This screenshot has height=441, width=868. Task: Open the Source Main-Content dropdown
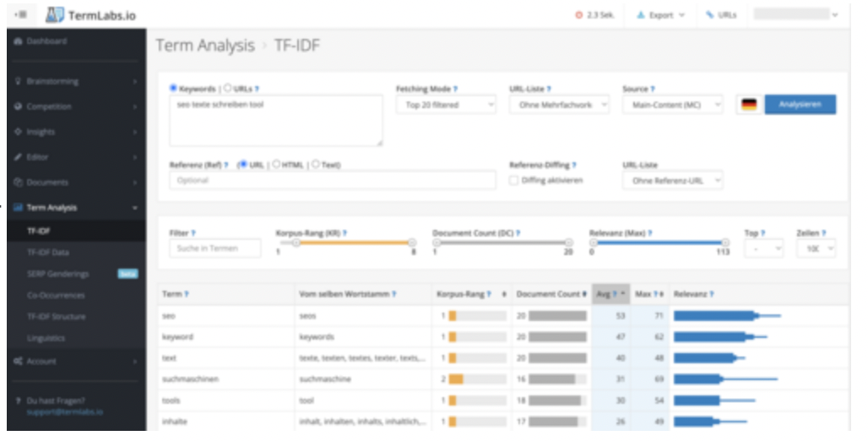point(673,105)
